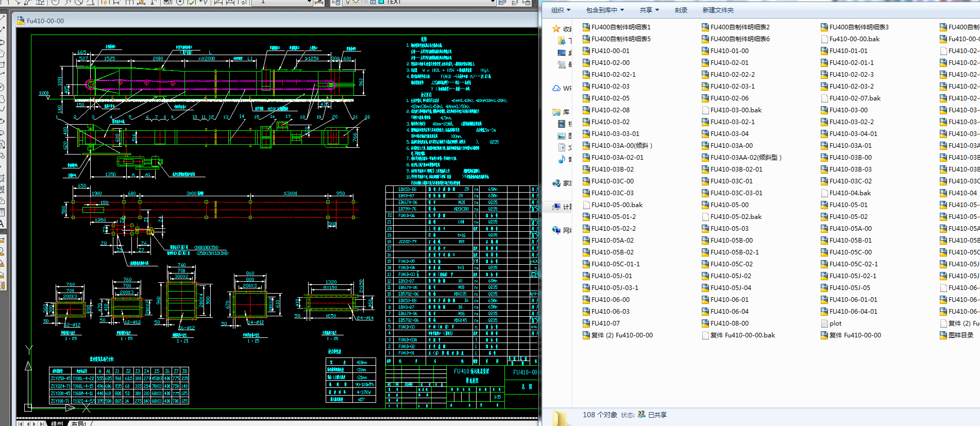
Task: Expand the 共享 (Share) dropdown
Action: point(649,10)
